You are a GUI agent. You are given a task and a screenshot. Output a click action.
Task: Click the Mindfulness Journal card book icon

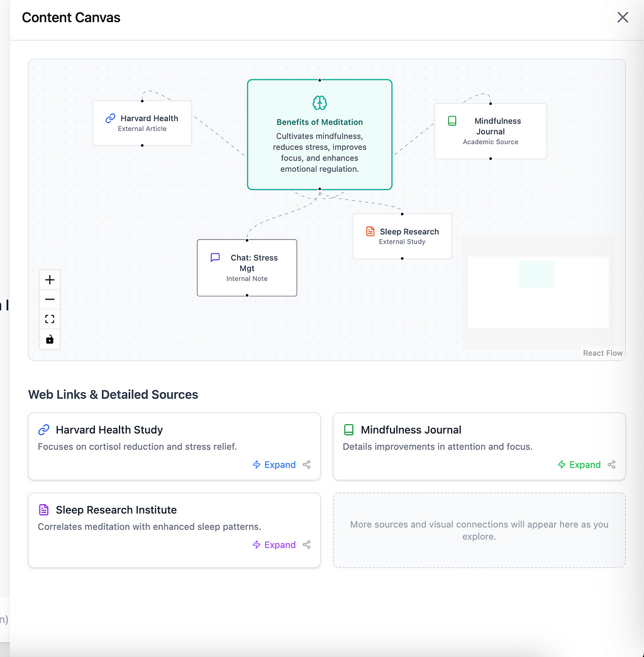coord(348,430)
